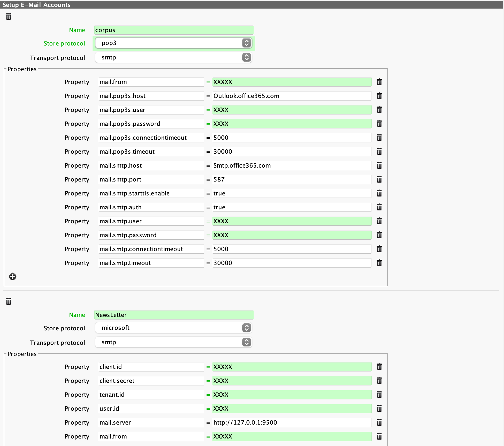Edit the Smtp.office365.com host value
The width and height of the screenshot is (504, 446).
point(292,165)
